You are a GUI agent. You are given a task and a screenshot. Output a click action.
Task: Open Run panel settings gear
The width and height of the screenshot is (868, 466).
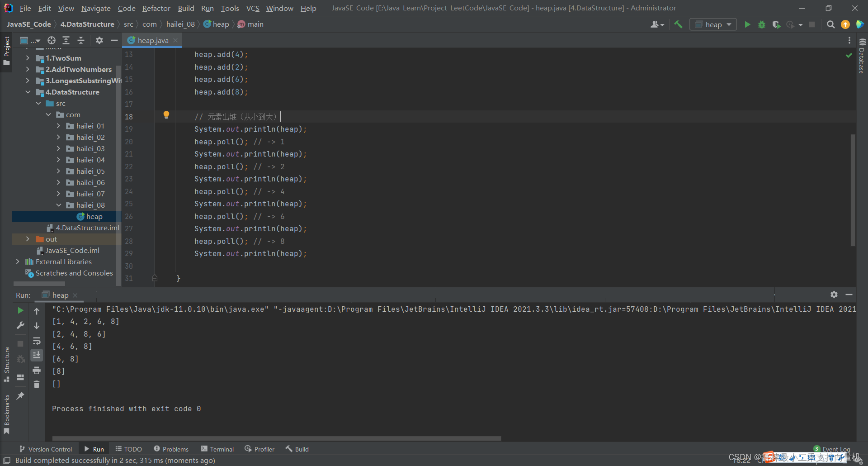coord(834,295)
